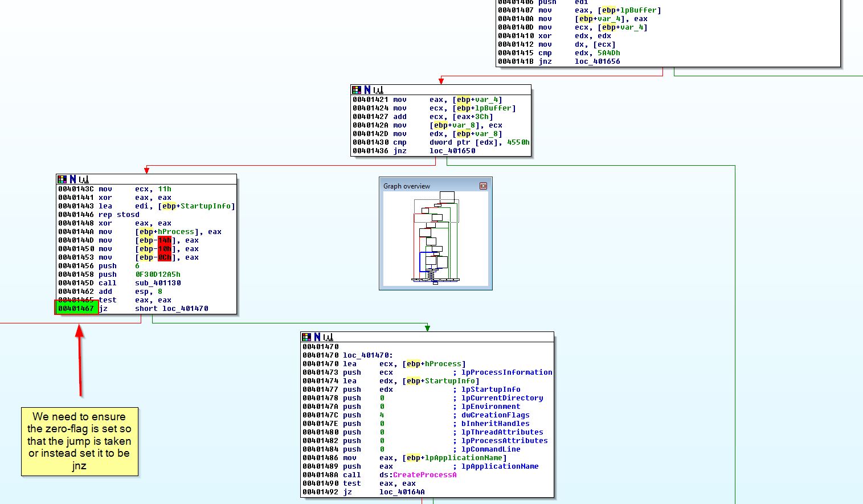Select the 'mov dx, [ecx]' instruction
Viewport: 863px width, 504px height.
click(557, 44)
